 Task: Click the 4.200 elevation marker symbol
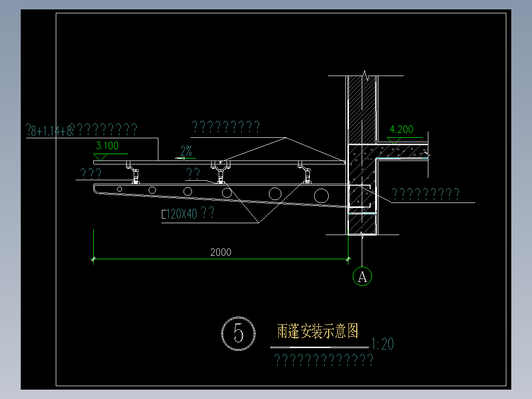395,140
